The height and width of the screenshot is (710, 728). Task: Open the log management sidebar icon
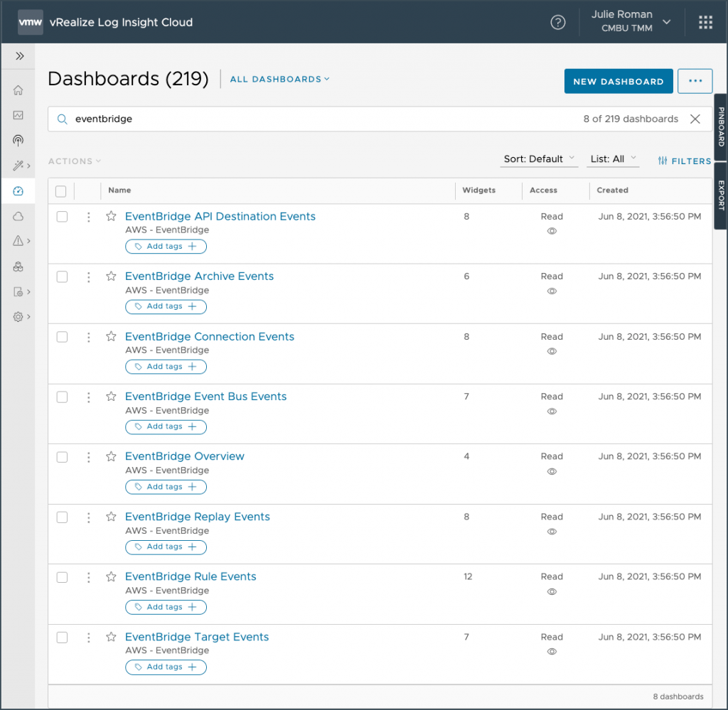pyautogui.click(x=18, y=292)
